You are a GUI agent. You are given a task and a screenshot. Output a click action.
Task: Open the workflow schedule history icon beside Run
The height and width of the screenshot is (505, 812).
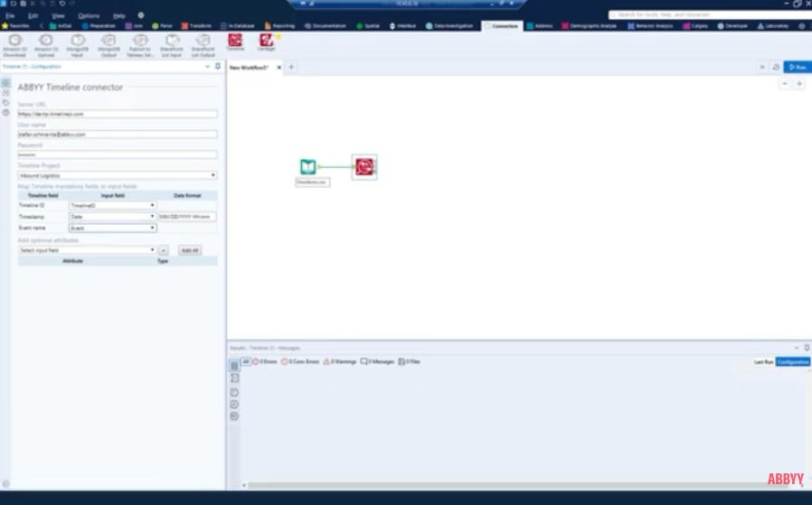776,67
